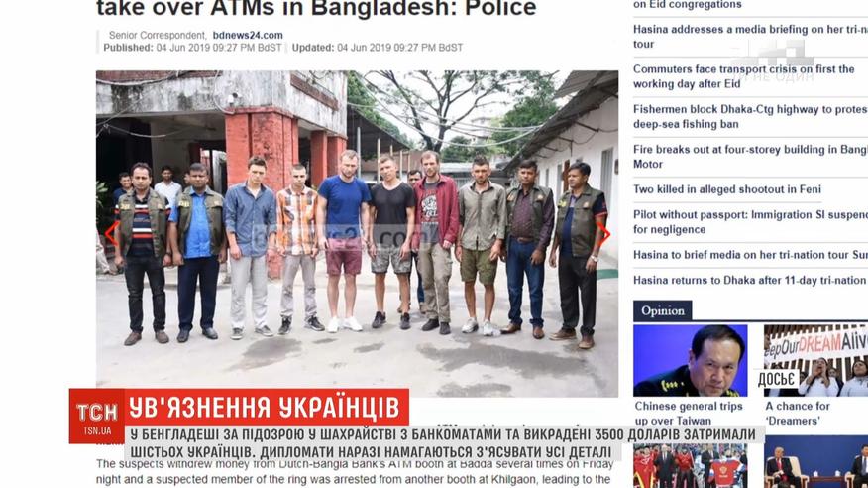The height and width of the screenshot is (488, 868).
Task: Click the left red carousel arrow
Action: [x=111, y=234]
